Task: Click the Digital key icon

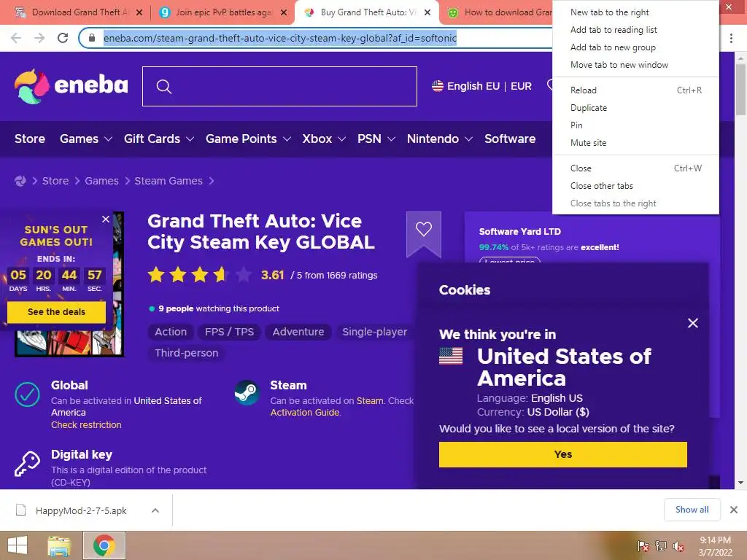Action: point(27,463)
